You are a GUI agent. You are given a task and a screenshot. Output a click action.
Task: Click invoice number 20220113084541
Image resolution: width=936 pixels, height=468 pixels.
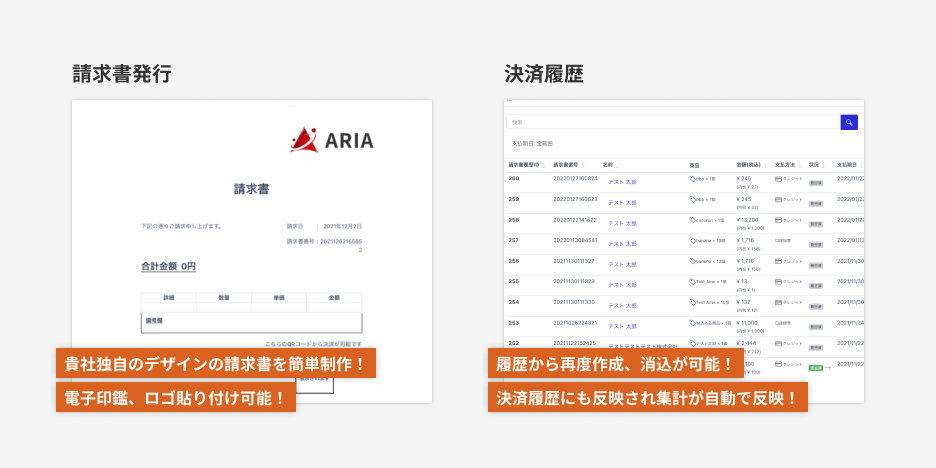(x=575, y=241)
